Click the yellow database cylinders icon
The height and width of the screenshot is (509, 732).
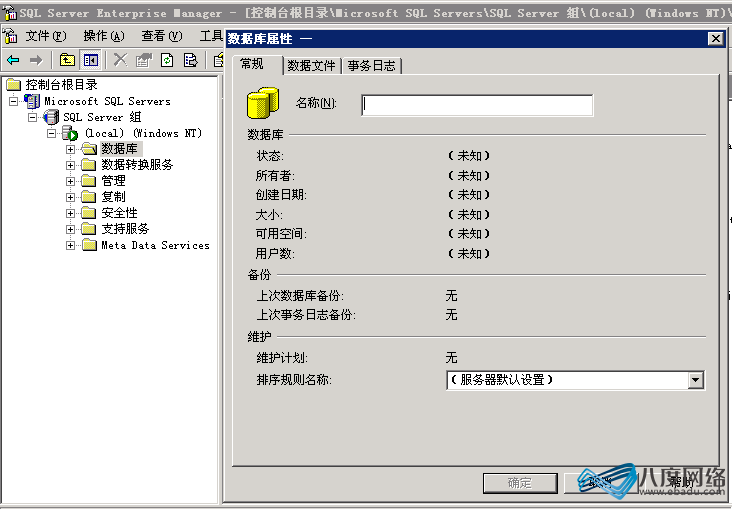click(x=263, y=103)
